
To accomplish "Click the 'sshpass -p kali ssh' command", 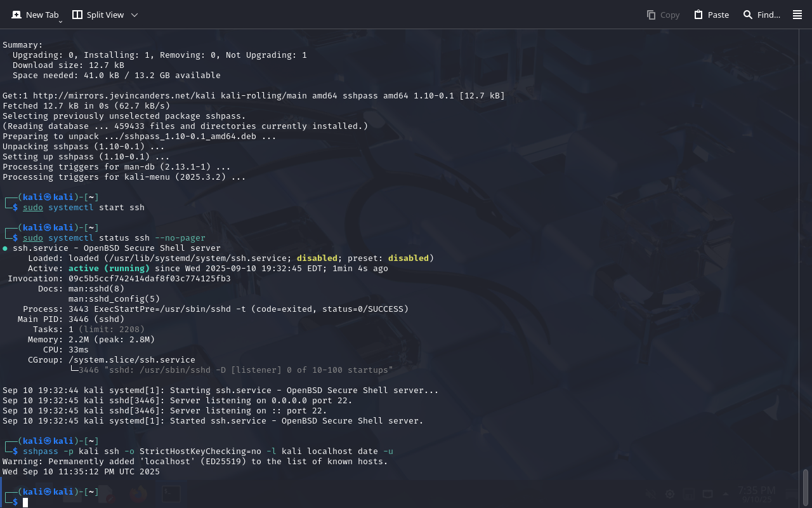I will tap(208, 451).
